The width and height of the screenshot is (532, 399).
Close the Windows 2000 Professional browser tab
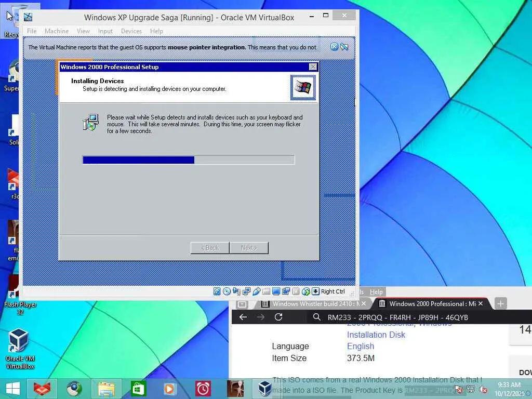coord(481,303)
